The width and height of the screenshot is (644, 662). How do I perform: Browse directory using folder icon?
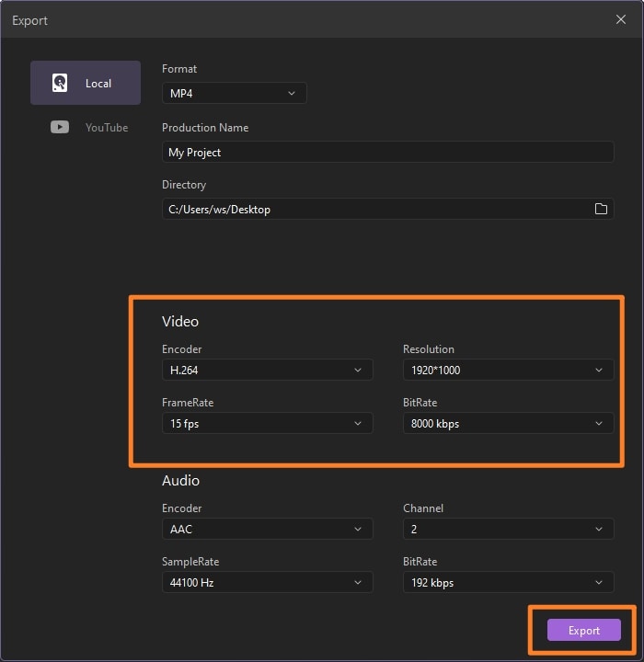tap(601, 209)
